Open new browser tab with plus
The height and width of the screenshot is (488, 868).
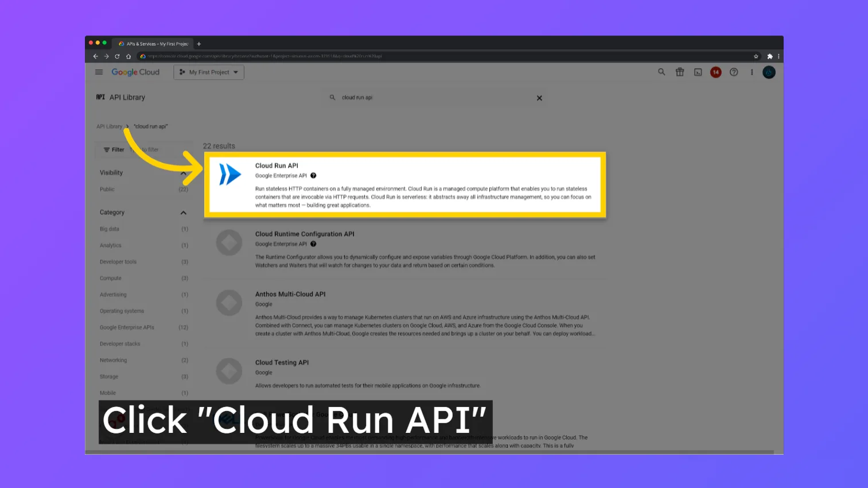[199, 44]
